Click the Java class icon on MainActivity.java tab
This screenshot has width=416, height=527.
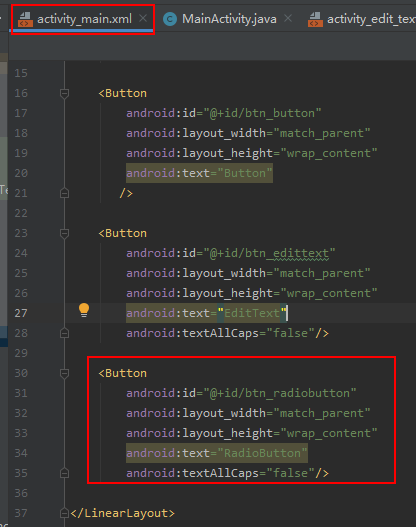point(170,19)
